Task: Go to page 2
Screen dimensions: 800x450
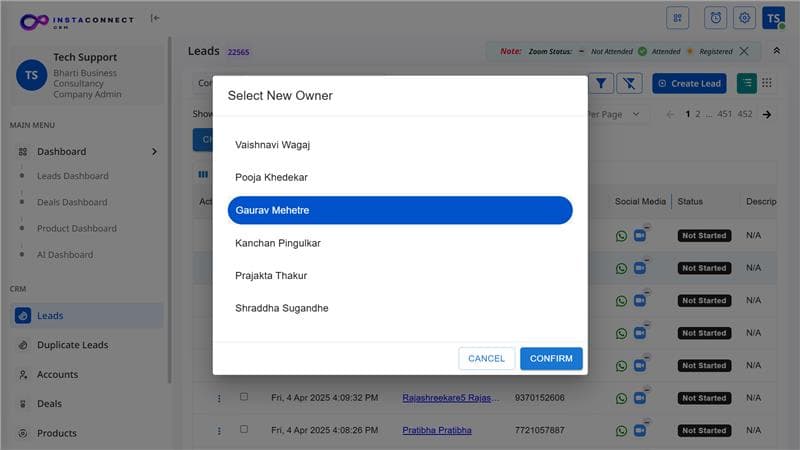Action: 698,114
